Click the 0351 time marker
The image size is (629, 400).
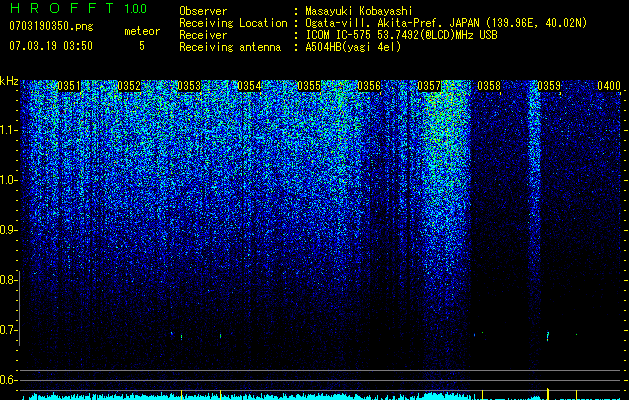tap(69, 86)
